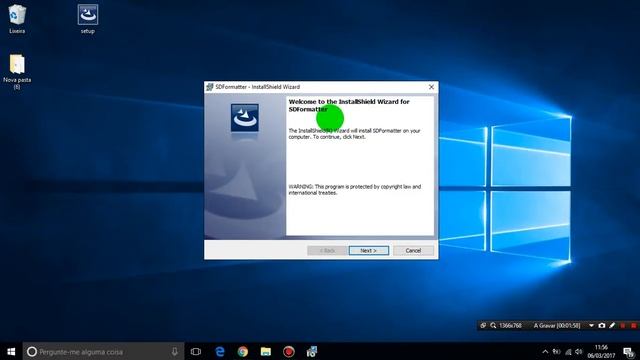Image resolution: width=640 pixels, height=360 pixels.
Task: Open the red screen recorder taskbar app
Action: (289, 351)
